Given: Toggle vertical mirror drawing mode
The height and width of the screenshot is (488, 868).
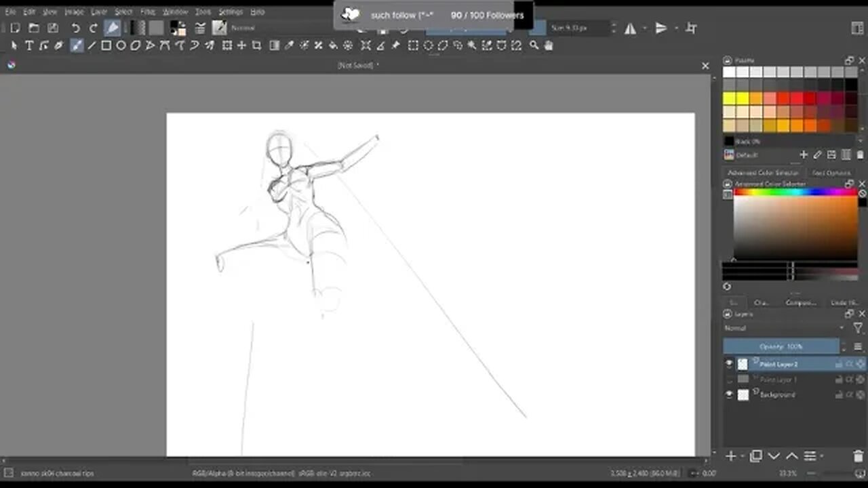Looking at the screenshot, I should point(661,28).
